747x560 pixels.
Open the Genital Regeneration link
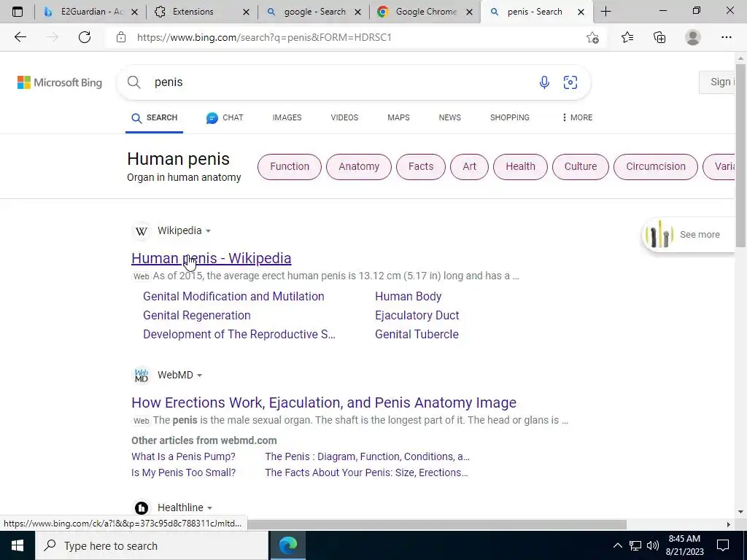tap(197, 315)
